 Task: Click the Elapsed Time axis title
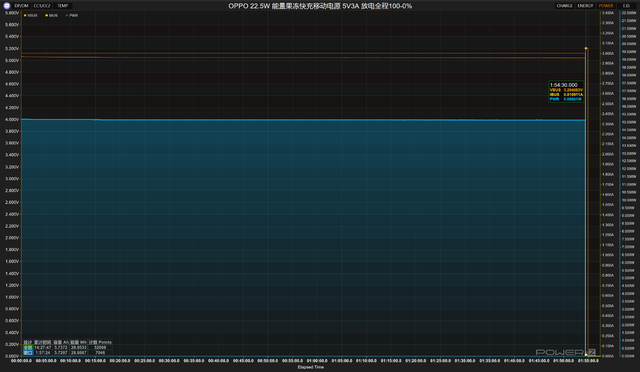click(311, 367)
